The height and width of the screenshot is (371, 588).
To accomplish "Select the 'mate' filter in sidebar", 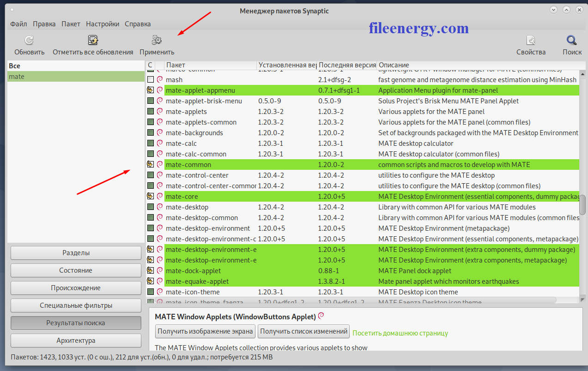I will (76, 77).
